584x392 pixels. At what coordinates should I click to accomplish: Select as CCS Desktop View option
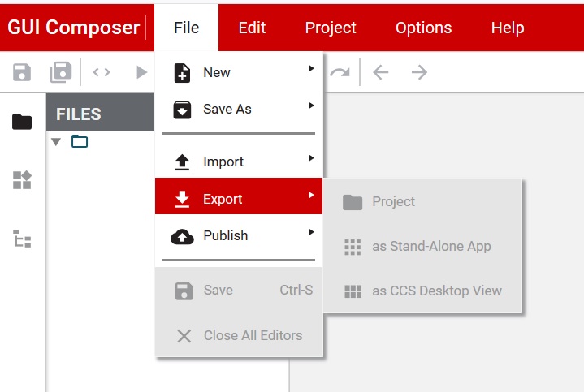436,291
